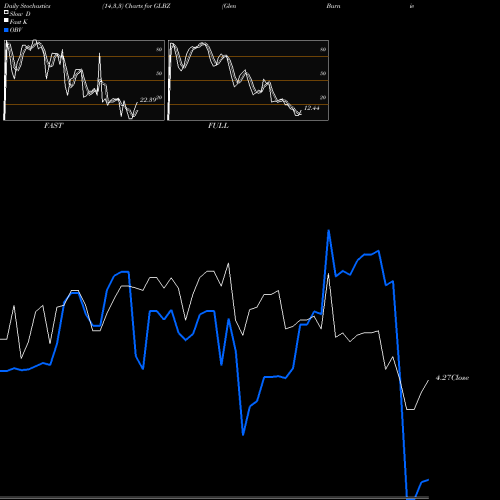Click the '4.27Close' price label

point(452,378)
